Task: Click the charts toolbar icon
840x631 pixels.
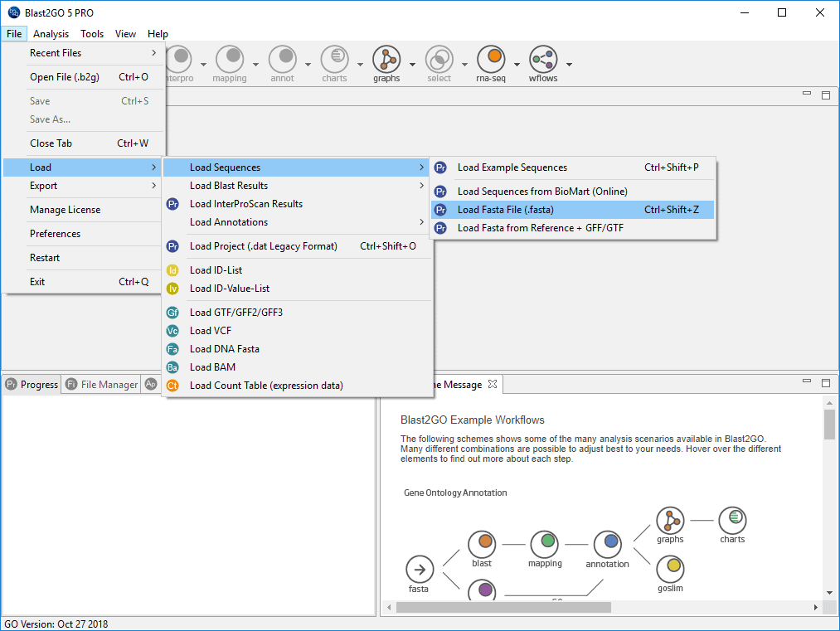Action: [335, 59]
